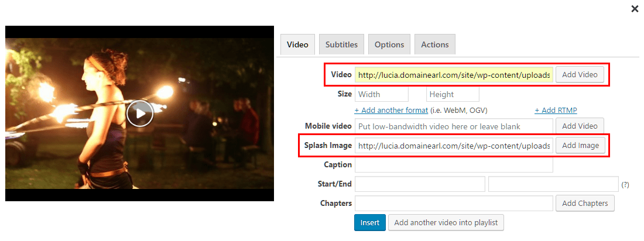Click the Add Chapters button

click(585, 203)
